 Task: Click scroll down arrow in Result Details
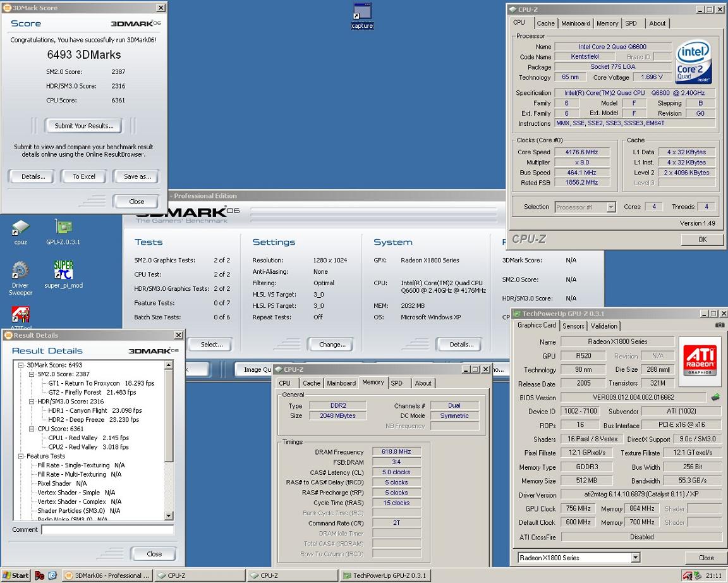(x=169, y=515)
